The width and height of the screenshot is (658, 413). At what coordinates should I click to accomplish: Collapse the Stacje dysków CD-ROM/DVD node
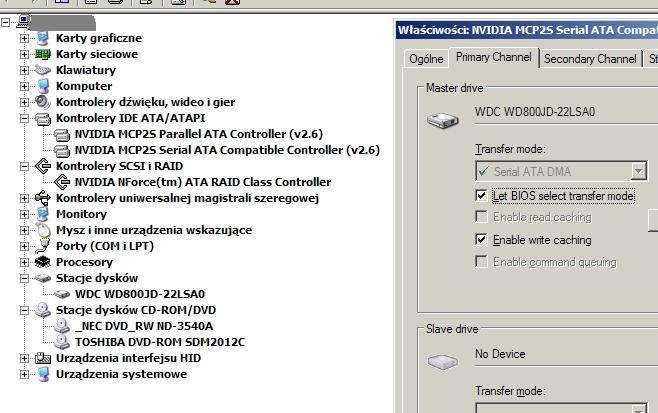pyautogui.click(x=24, y=310)
